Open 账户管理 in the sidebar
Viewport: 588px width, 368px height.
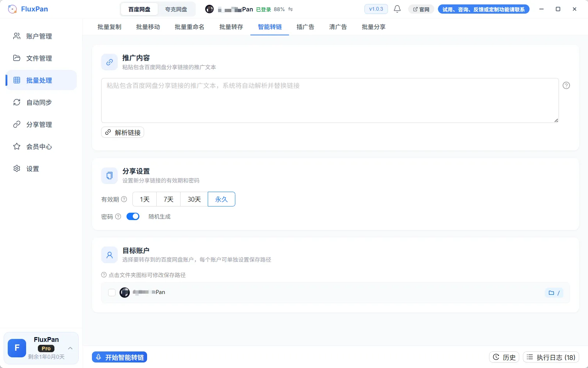(x=41, y=36)
